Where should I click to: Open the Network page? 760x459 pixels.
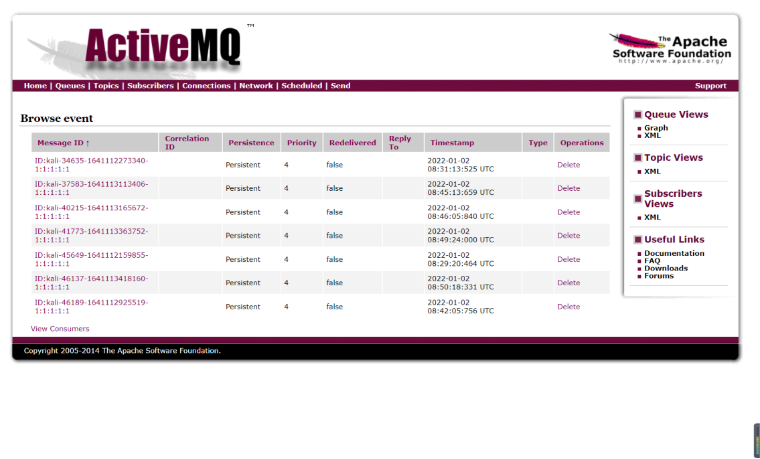(256, 86)
